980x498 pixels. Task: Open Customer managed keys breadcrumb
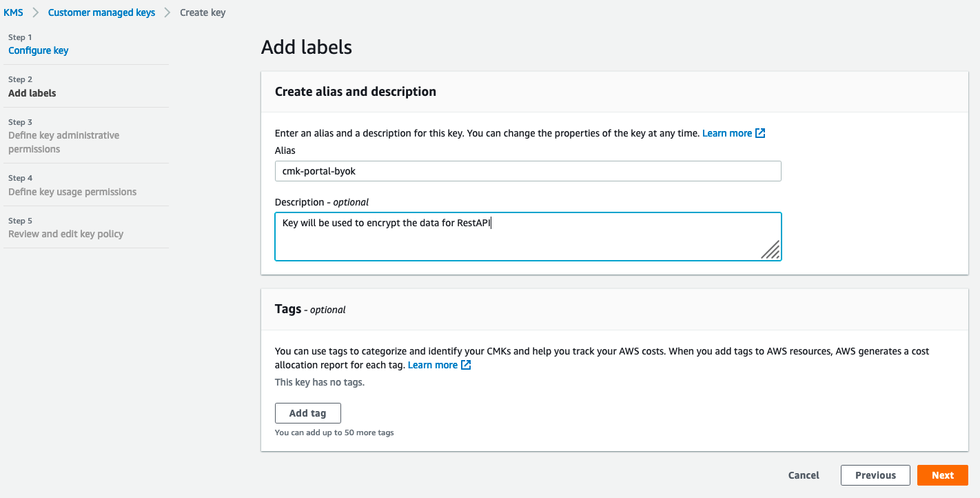pos(101,12)
